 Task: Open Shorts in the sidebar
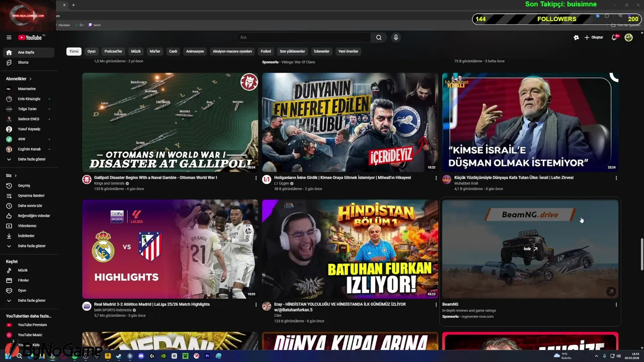29,62
